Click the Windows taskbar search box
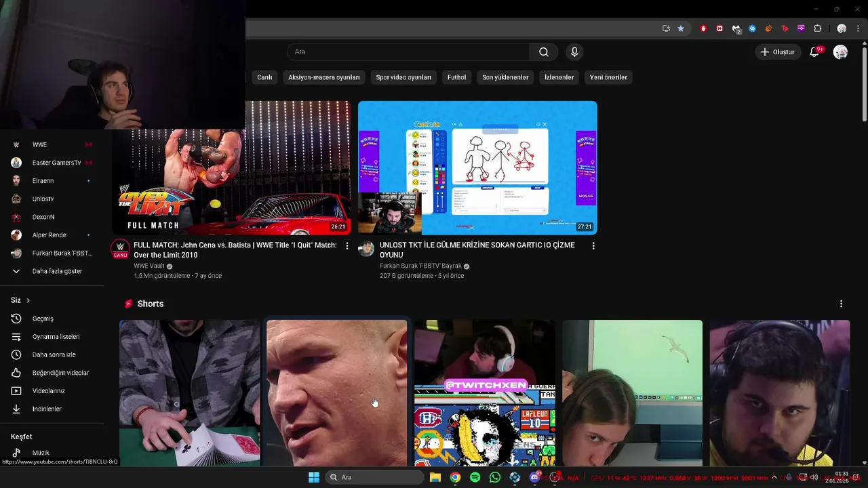This screenshot has height=488, width=868. (374, 477)
